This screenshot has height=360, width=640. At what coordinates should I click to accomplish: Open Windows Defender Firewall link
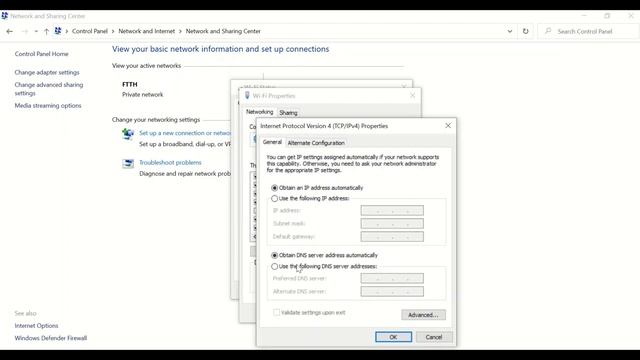51,338
